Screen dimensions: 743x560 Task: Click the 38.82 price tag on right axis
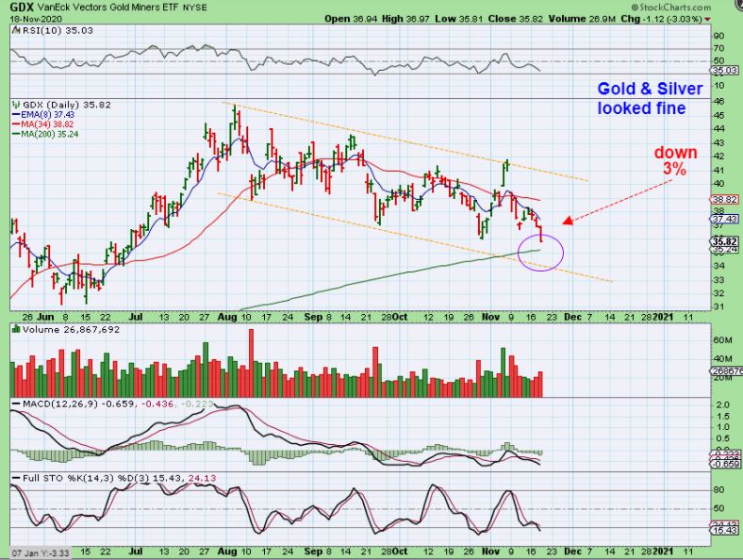click(x=724, y=200)
